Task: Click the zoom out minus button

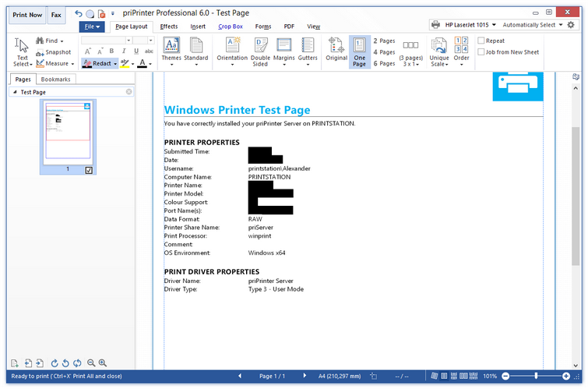Action: pyautogui.click(x=505, y=376)
